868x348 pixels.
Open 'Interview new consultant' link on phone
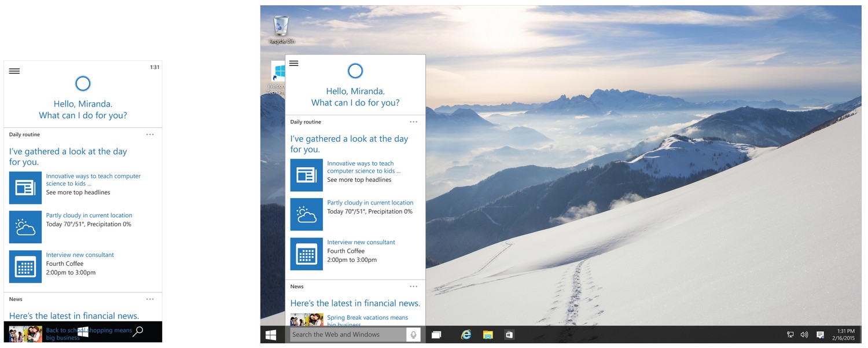tap(80, 255)
